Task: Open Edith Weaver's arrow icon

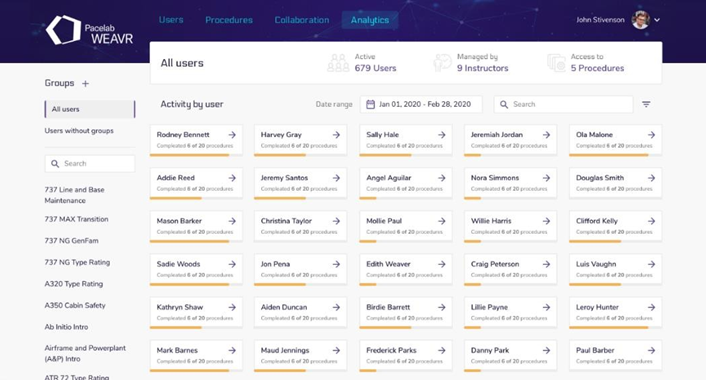Action: pos(442,264)
